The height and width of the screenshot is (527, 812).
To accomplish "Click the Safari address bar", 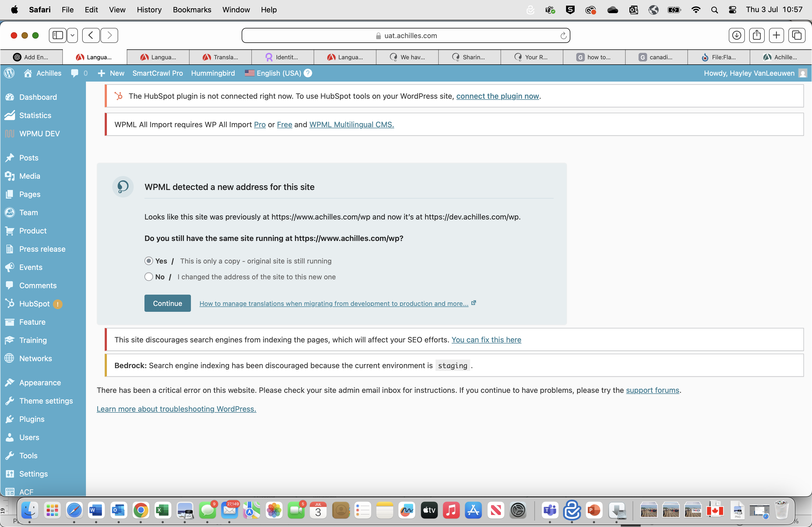I will point(406,35).
